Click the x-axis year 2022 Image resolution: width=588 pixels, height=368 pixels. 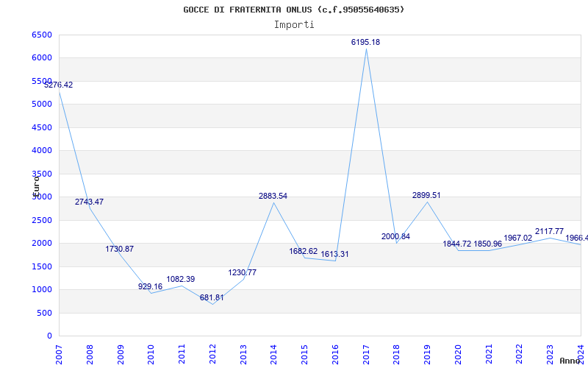[x=520, y=355]
